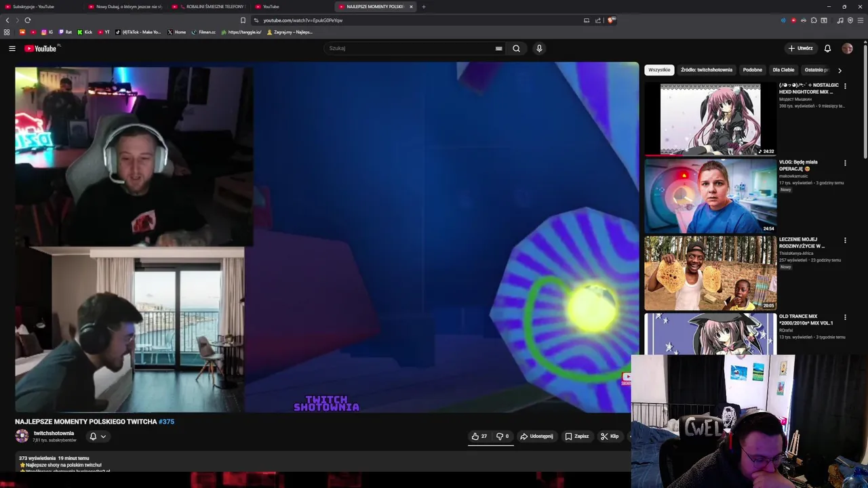Open the blue sound extension icon
The width and height of the screenshot is (868, 488).
point(783,20)
